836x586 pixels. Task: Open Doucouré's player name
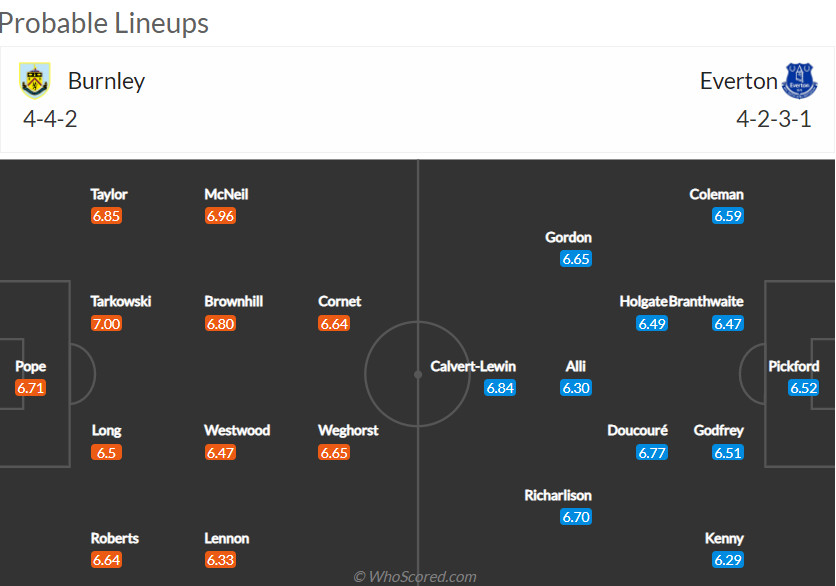tap(638, 430)
